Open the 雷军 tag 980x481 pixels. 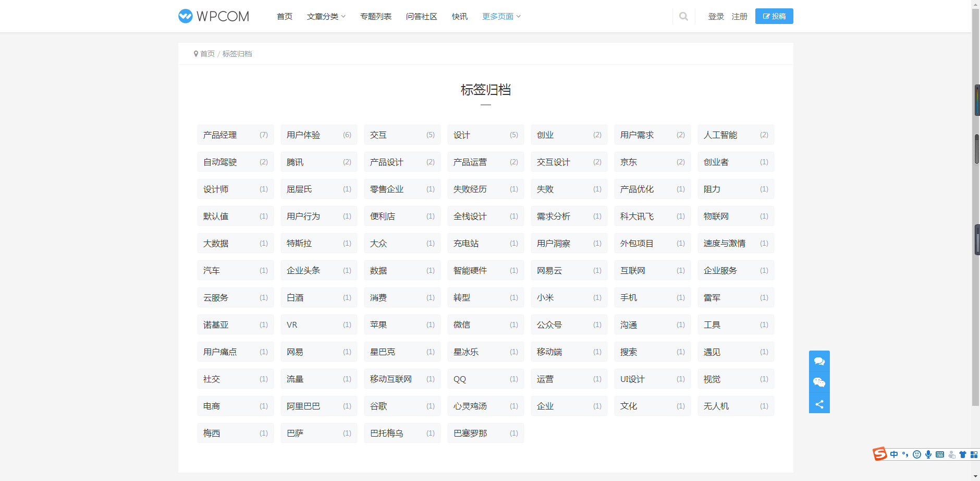[x=736, y=297]
